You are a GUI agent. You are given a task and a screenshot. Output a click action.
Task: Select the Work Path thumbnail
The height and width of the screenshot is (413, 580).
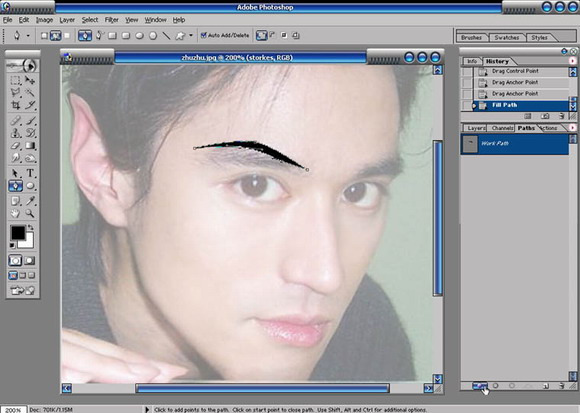(471, 144)
